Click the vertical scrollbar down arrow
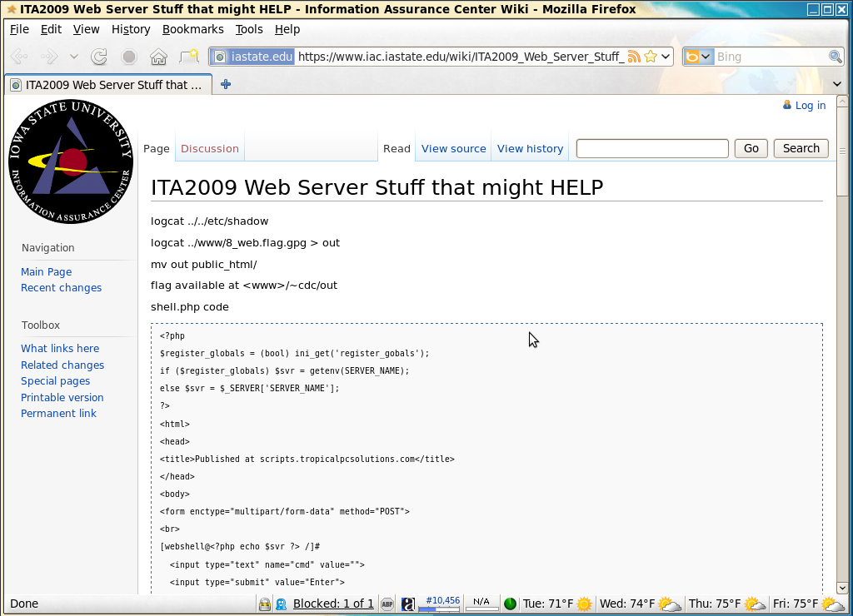This screenshot has height=616, width=853. click(842, 588)
